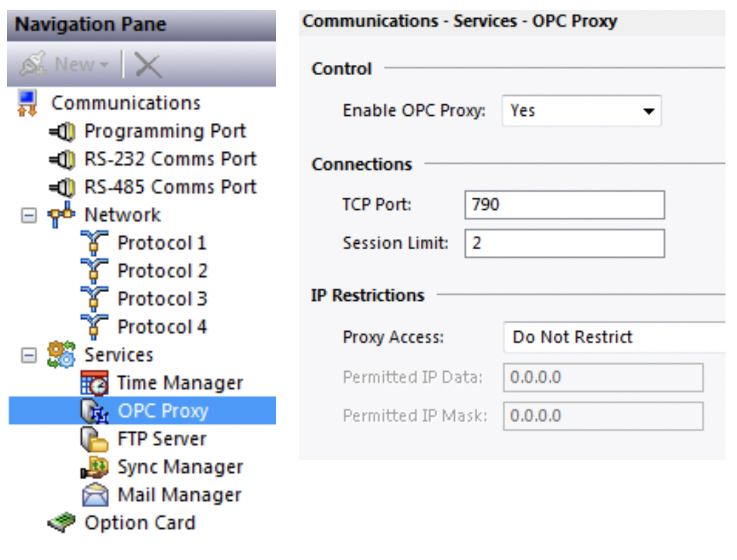The height and width of the screenshot is (560, 737).
Task: Select the Protocol 4 label
Action: [x=162, y=327]
